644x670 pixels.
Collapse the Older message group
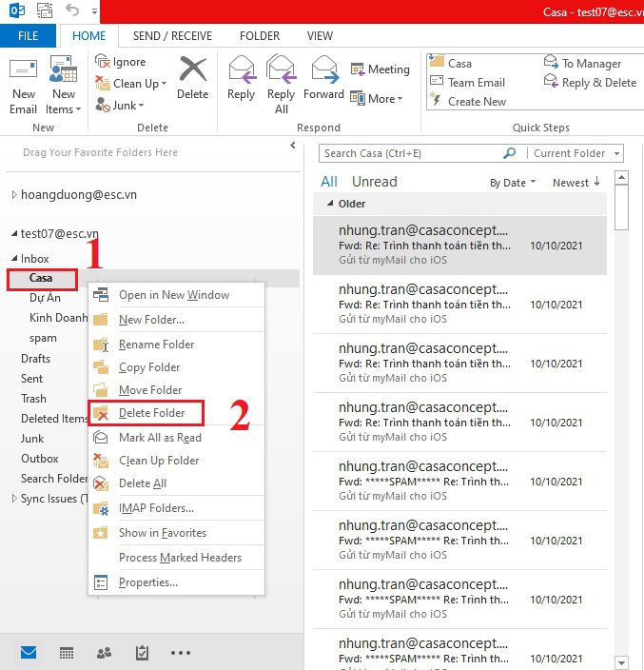click(330, 204)
